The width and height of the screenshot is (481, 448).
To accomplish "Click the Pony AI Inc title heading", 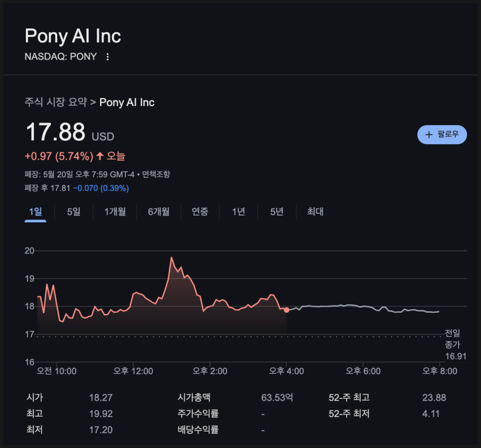I will click(73, 36).
